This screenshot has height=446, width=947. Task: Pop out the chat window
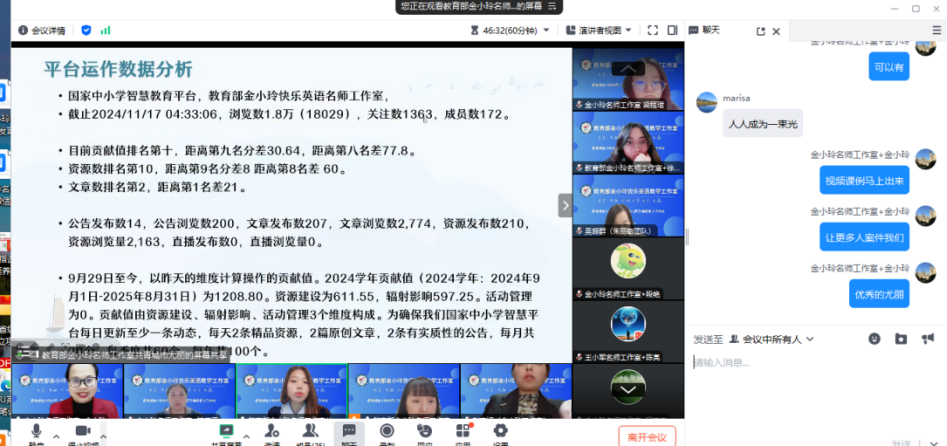coord(760,31)
